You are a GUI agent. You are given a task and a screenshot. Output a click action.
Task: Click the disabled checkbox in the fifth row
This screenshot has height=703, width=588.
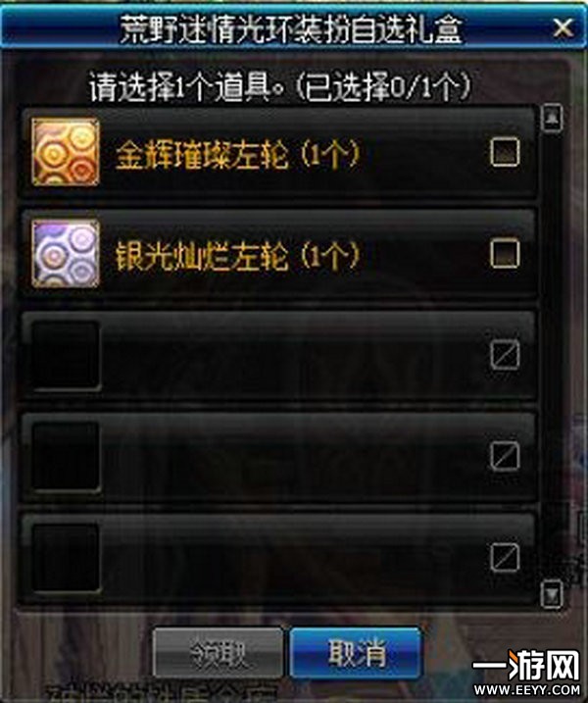tap(505, 558)
